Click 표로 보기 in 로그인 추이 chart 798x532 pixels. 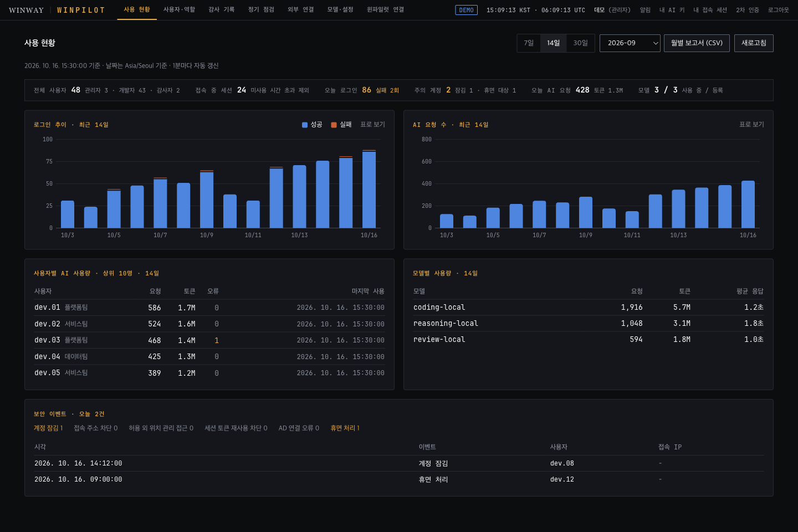coord(372,125)
